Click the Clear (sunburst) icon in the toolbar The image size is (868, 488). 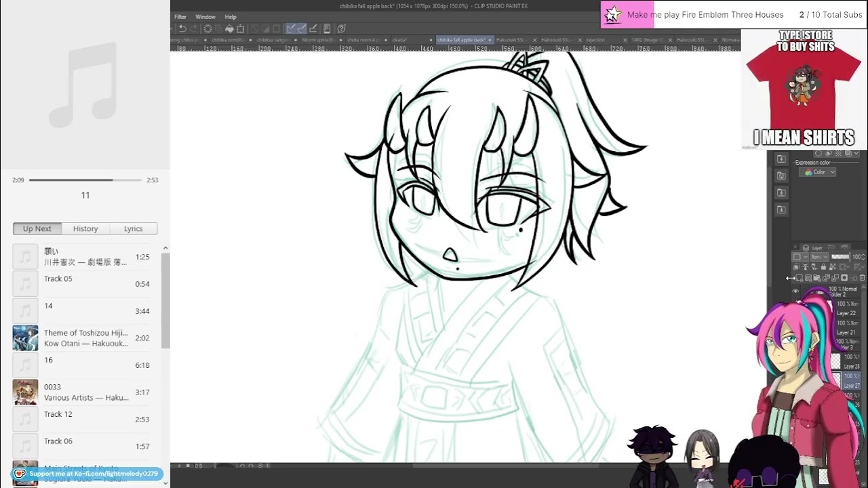click(x=208, y=28)
